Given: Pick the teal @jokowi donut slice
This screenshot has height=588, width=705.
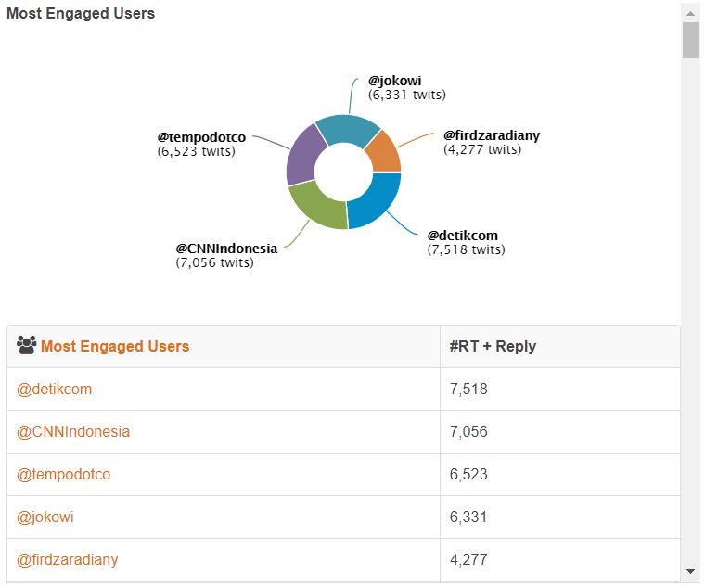Looking at the screenshot, I should [347, 130].
